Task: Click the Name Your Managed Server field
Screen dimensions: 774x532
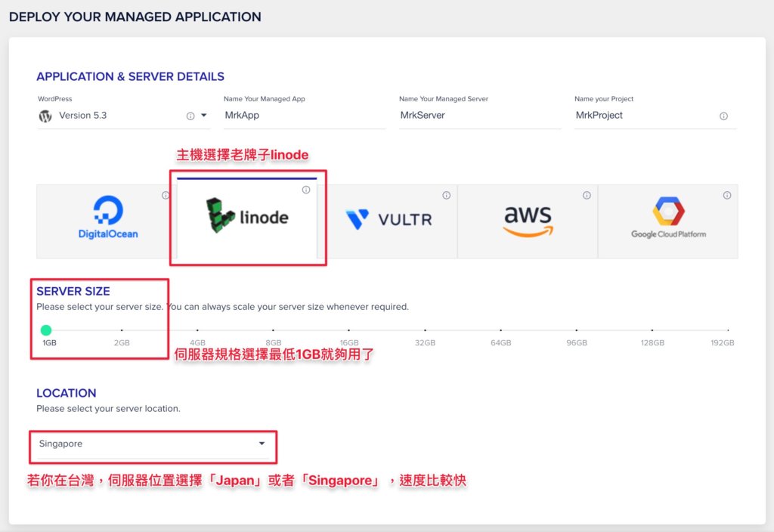Action: coord(480,116)
